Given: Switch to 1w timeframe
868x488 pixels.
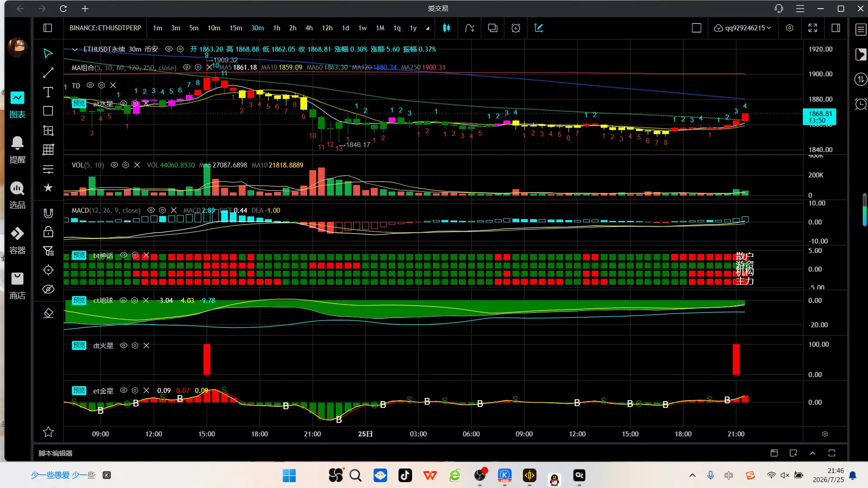Looking at the screenshot, I should 362,28.
